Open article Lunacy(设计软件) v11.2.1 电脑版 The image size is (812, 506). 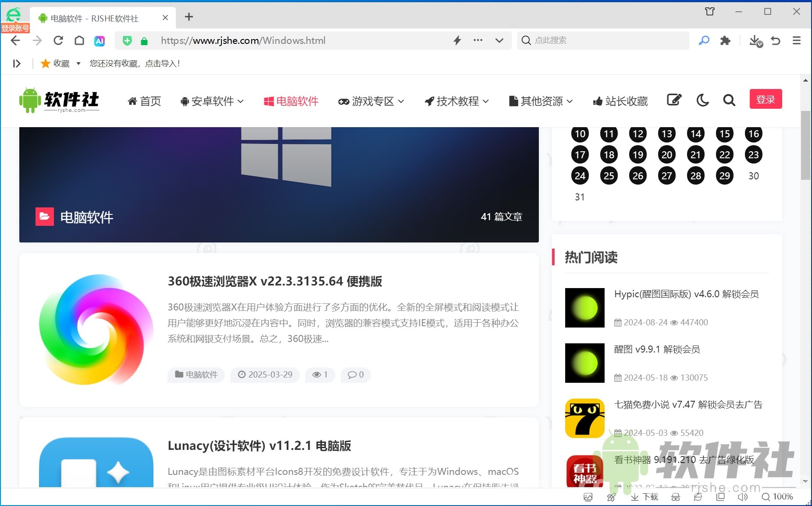[259, 445]
